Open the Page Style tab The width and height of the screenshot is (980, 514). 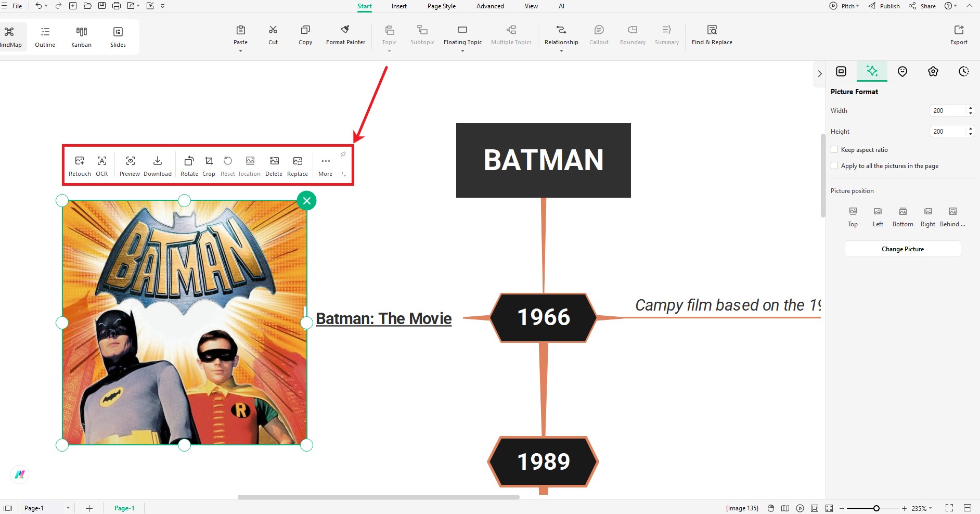point(442,6)
